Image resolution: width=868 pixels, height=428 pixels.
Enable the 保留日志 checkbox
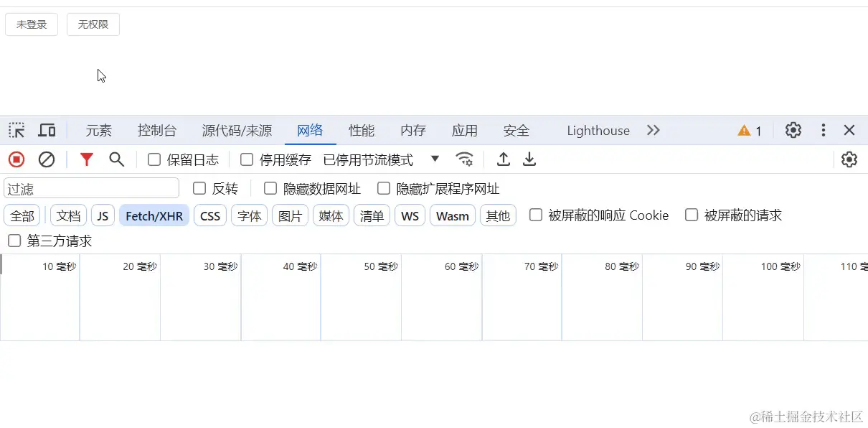click(x=154, y=159)
